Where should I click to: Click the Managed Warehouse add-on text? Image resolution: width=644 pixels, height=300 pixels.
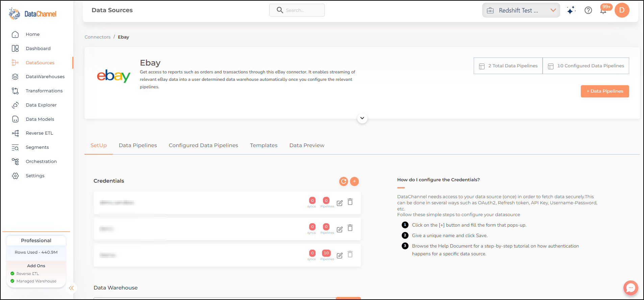click(x=36, y=281)
